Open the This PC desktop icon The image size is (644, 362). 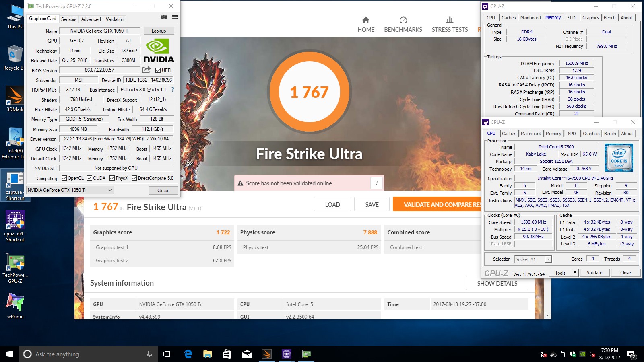point(15,17)
